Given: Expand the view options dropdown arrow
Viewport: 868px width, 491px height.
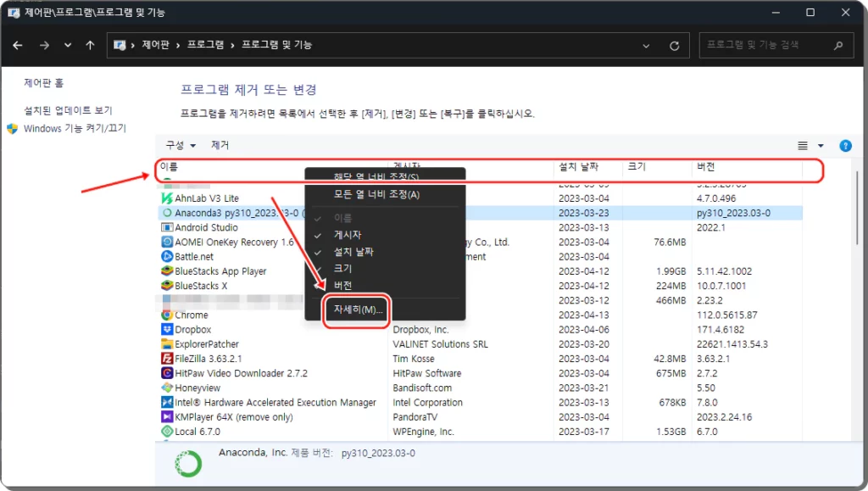Looking at the screenshot, I should pos(821,146).
